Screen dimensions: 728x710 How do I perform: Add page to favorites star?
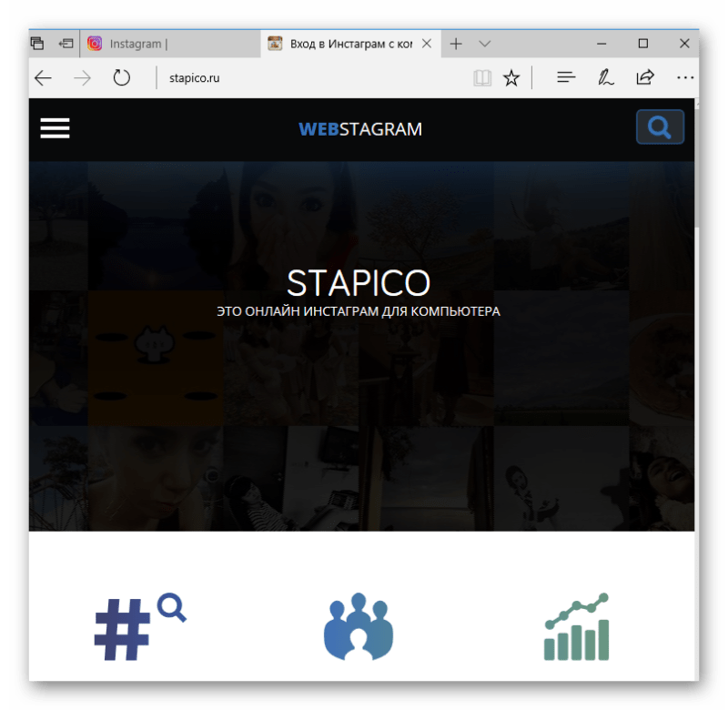pyautogui.click(x=511, y=77)
